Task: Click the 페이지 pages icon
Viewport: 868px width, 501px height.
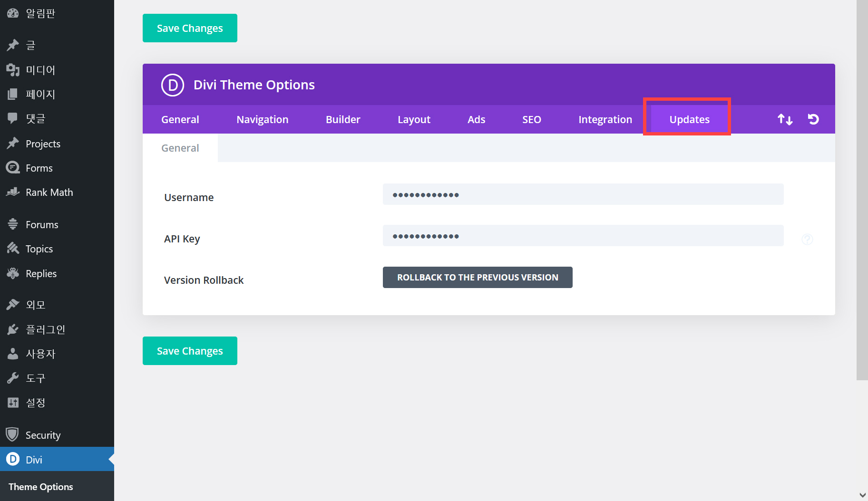Action: tap(13, 94)
